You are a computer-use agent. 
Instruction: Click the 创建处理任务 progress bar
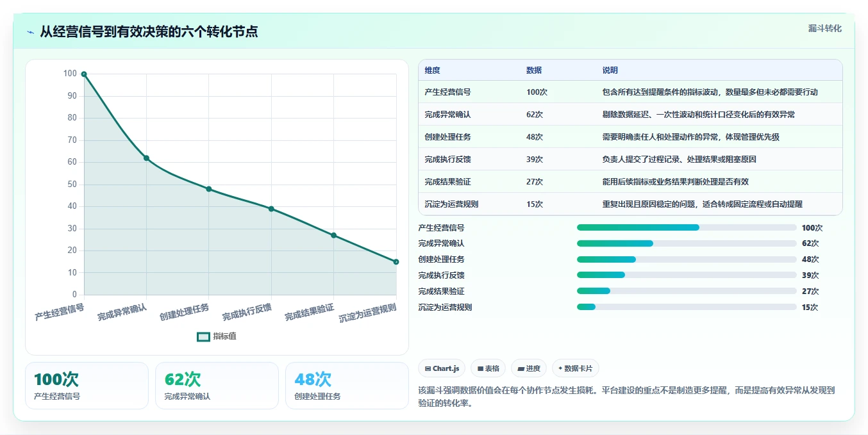click(687, 259)
